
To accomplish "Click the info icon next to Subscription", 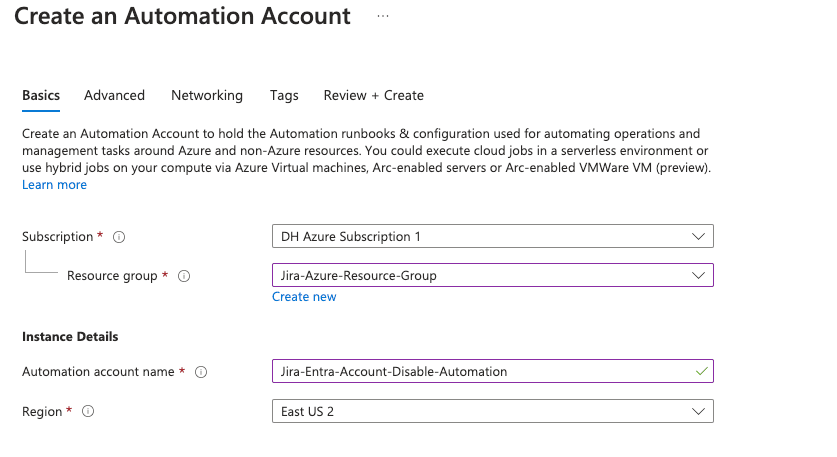I will [119, 237].
